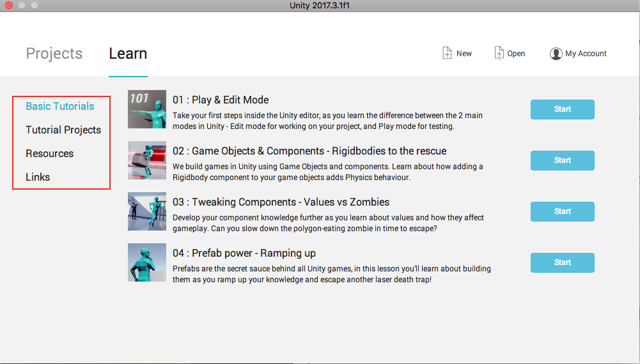Open the Links section in sidebar

click(38, 177)
